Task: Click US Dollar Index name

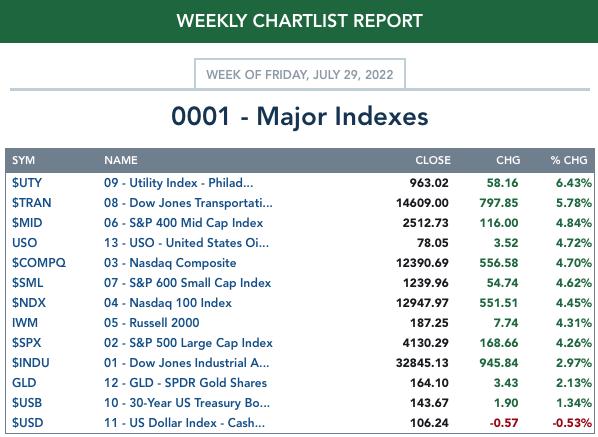Action: (x=184, y=423)
